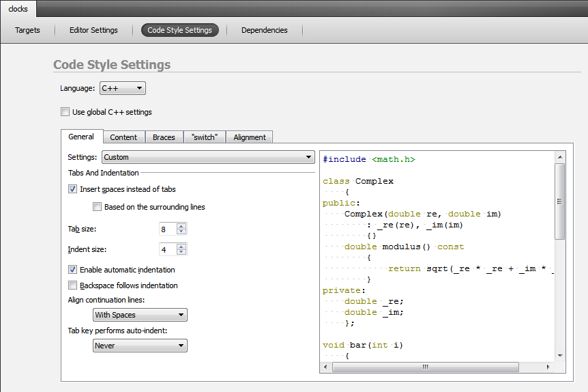Click the double _im; preview line
588x392 pixels.
point(374,312)
